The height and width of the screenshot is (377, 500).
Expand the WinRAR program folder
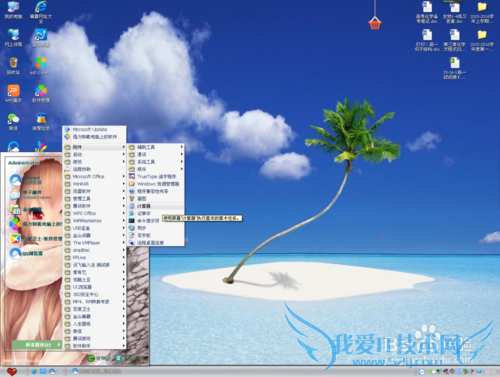pos(95,184)
